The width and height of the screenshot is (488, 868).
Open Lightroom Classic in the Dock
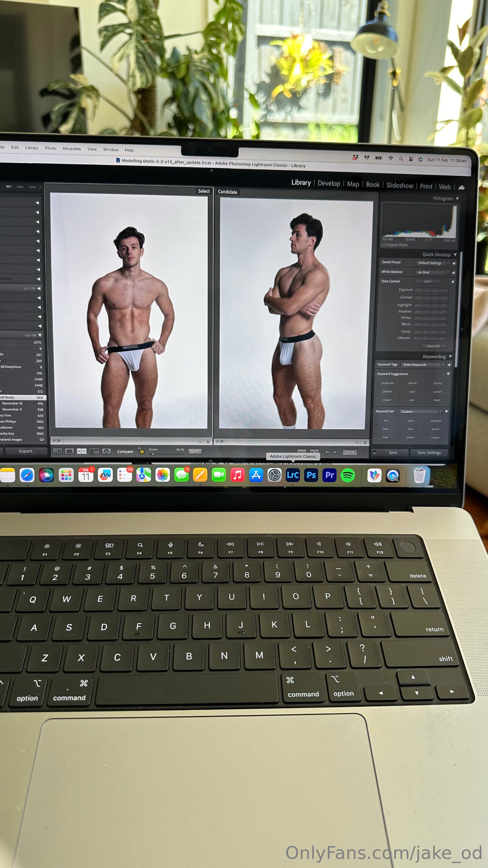pyautogui.click(x=293, y=475)
